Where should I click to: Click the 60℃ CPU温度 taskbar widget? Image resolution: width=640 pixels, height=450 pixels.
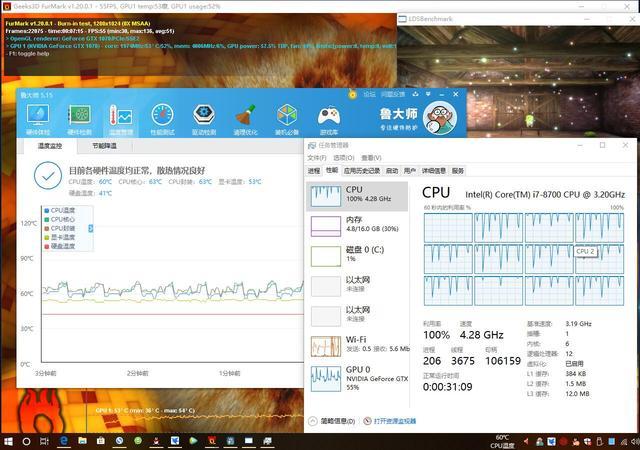click(502, 441)
